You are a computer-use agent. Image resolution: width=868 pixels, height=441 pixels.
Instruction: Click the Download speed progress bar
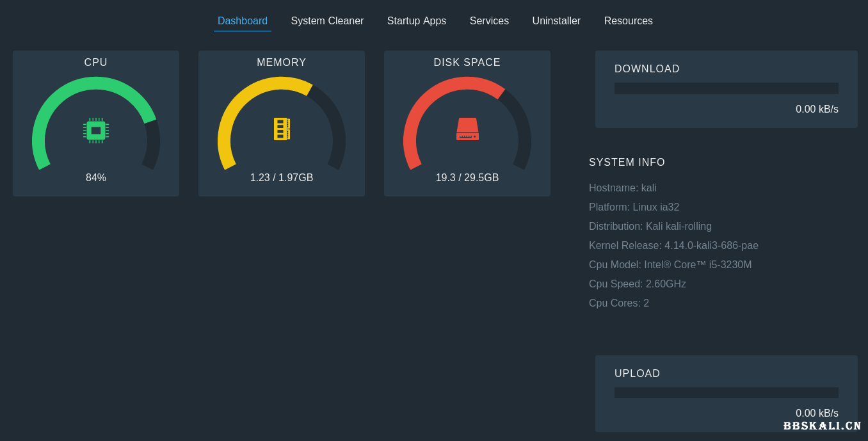coord(726,88)
